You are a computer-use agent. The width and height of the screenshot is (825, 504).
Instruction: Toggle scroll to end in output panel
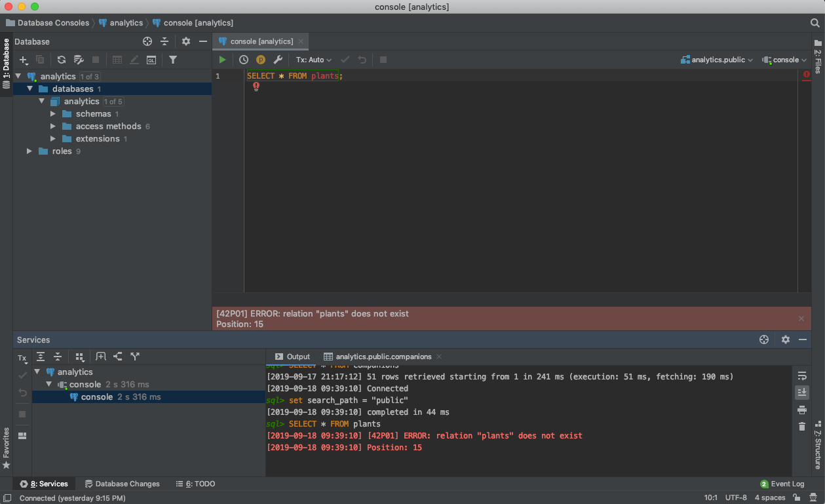pyautogui.click(x=802, y=392)
